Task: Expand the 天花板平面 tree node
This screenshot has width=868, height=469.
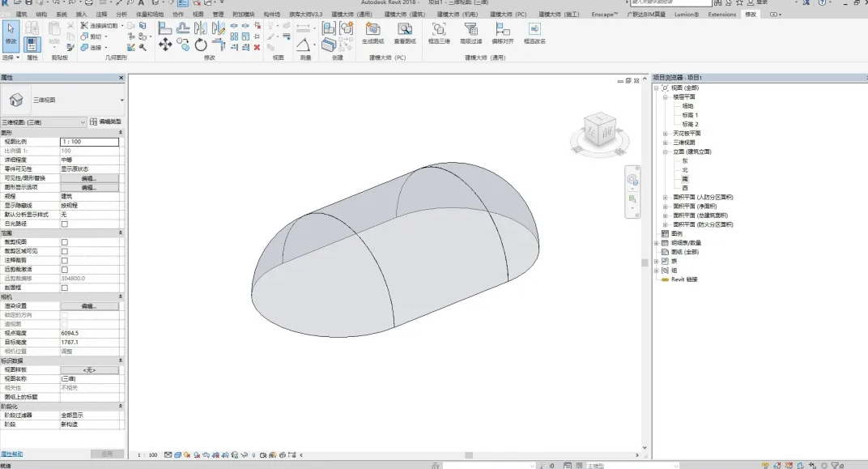Action: (x=666, y=133)
